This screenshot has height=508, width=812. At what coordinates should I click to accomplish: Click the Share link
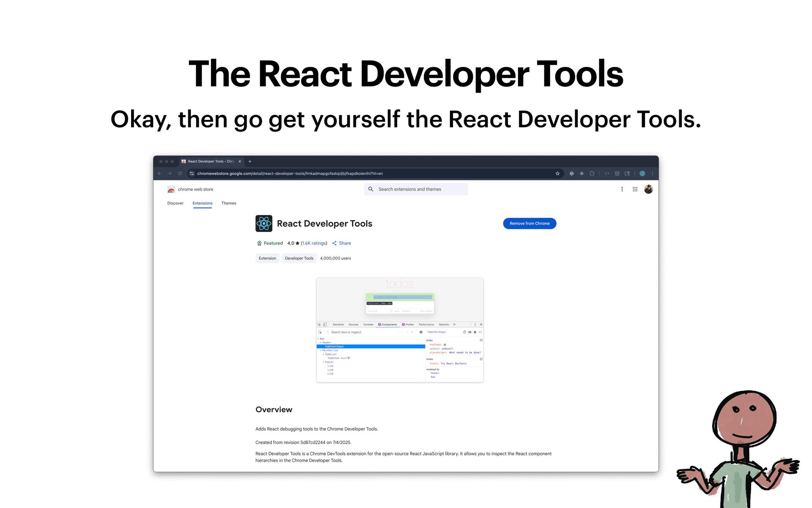342,243
